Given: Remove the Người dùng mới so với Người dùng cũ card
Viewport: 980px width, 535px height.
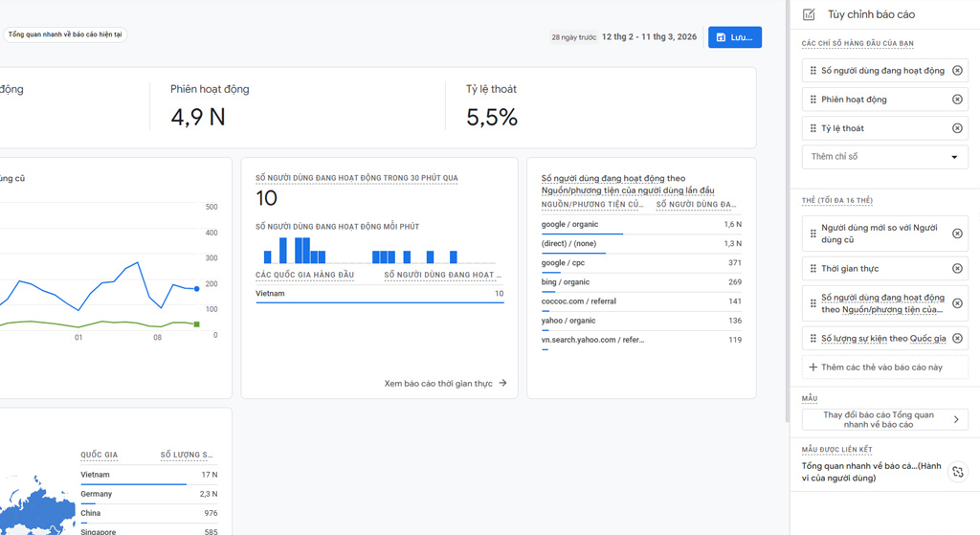Looking at the screenshot, I should tap(957, 234).
